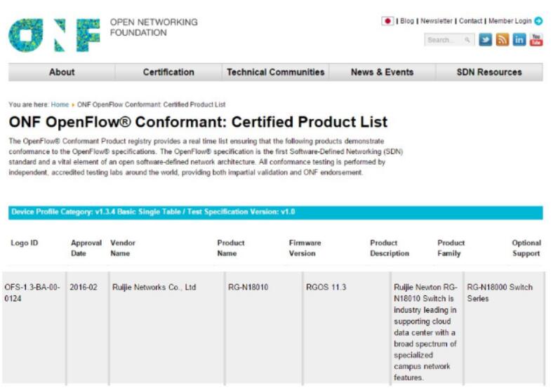Click the Contact link
551x392 pixels.
[x=470, y=21]
